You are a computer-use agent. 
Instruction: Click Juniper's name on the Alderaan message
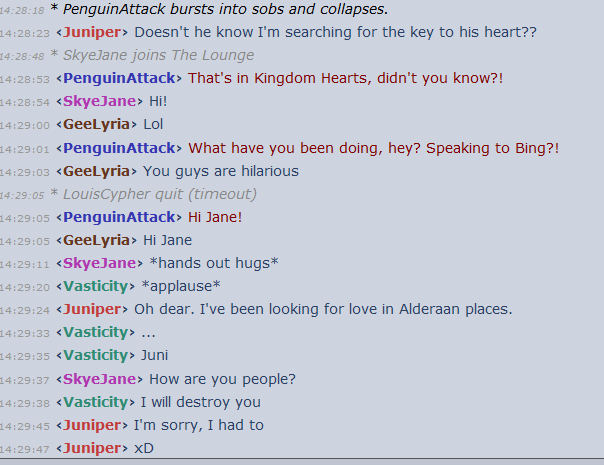[92, 309]
